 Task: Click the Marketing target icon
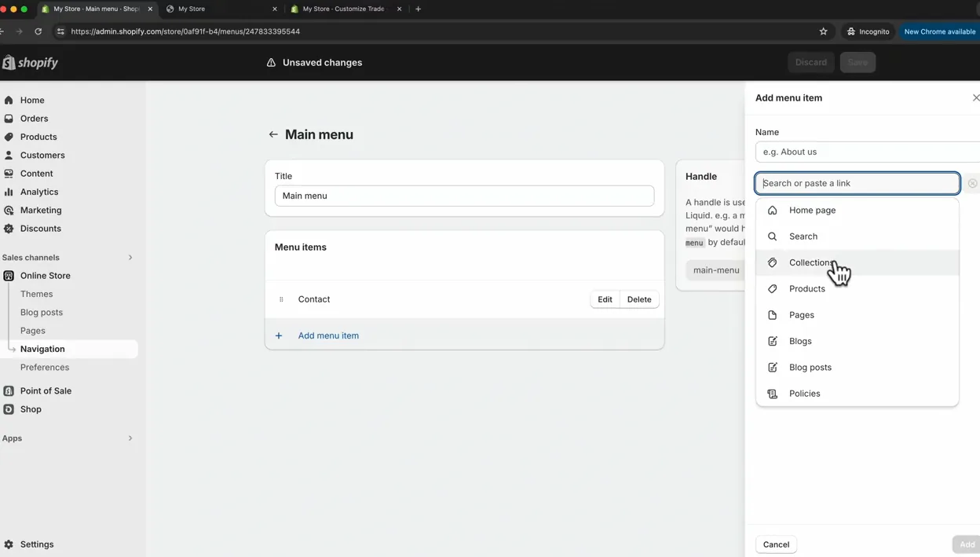(x=9, y=211)
